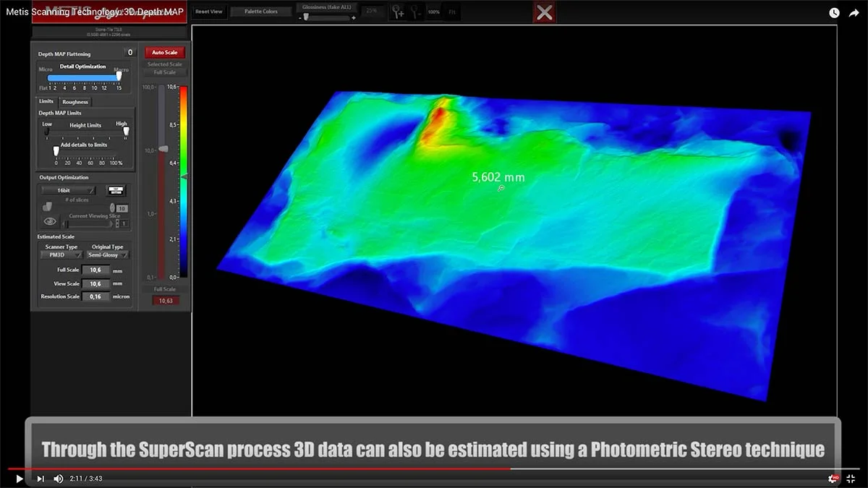The image size is (868, 488).
Task: Click the video progress bar
Action: click(434, 468)
